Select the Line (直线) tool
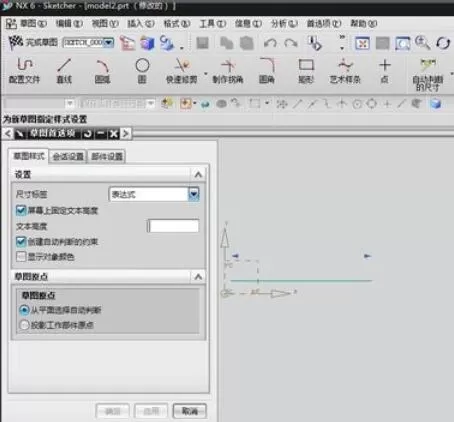Screen dimensions: 454x422 (x=64, y=71)
